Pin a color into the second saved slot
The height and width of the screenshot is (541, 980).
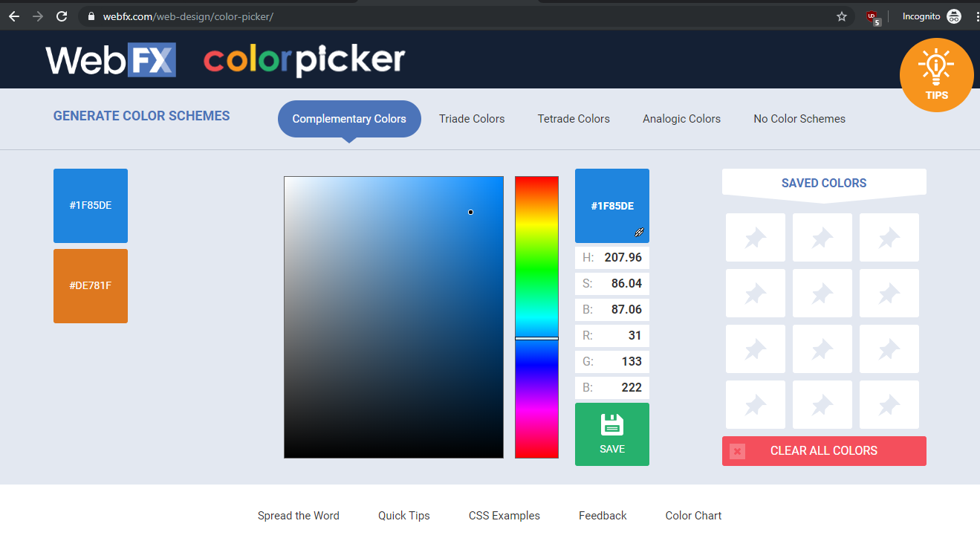pyautogui.click(x=822, y=237)
